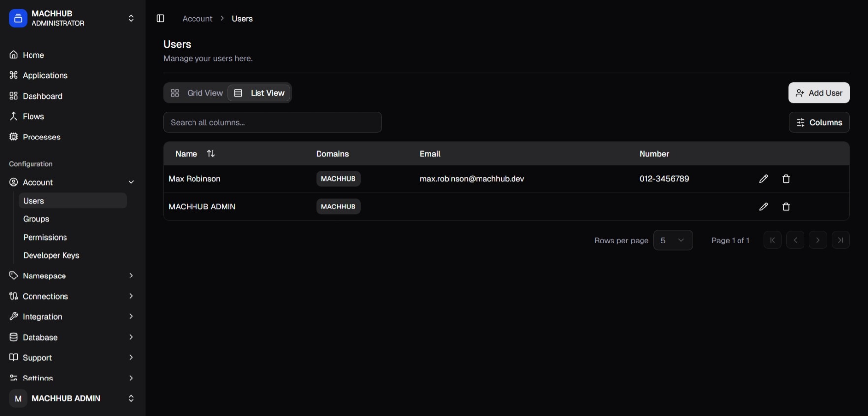Click the Number column header

pos(654,154)
